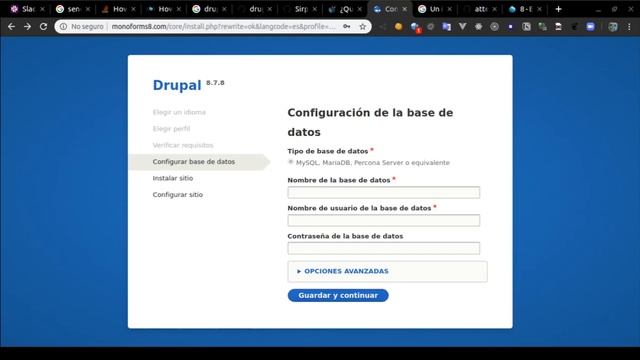Open the grey square extension beside the green one

(x=527, y=27)
